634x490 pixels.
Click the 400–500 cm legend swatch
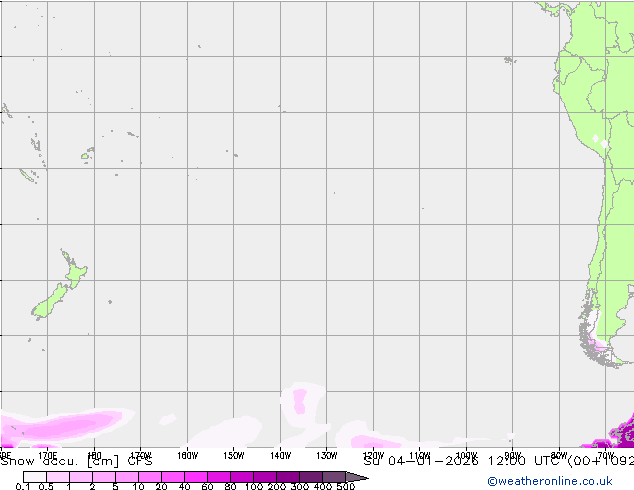coord(334,477)
